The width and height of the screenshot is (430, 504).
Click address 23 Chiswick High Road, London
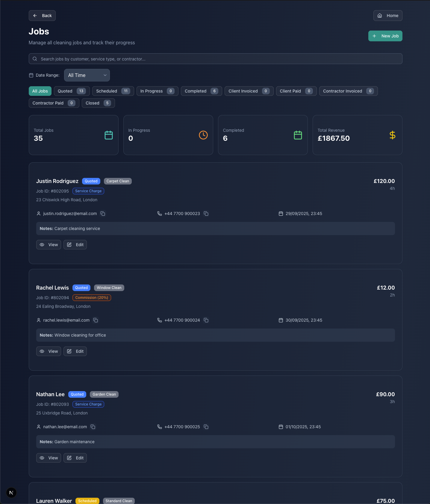67,200
